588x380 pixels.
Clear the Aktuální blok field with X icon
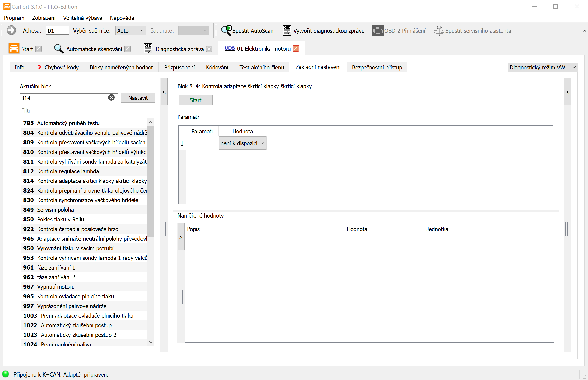click(111, 98)
